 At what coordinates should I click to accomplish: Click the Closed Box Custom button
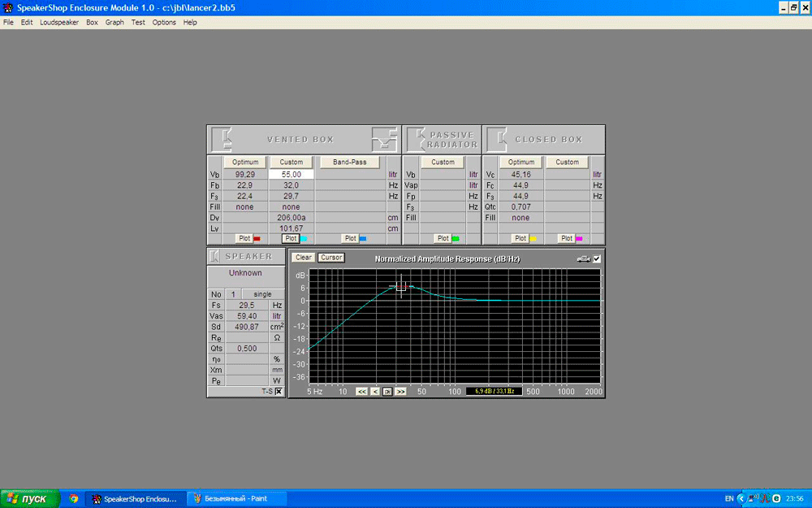point(567,163)
